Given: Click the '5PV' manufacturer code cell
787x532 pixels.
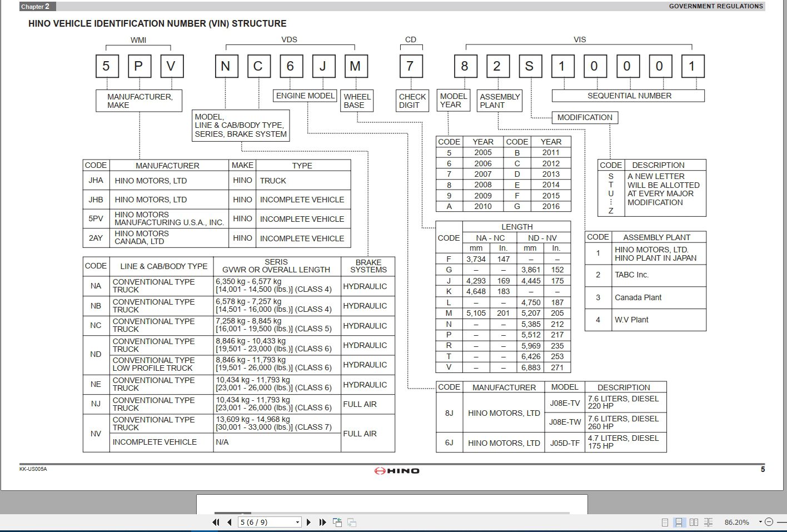Looking at the screenshot, I should [96, 218].
